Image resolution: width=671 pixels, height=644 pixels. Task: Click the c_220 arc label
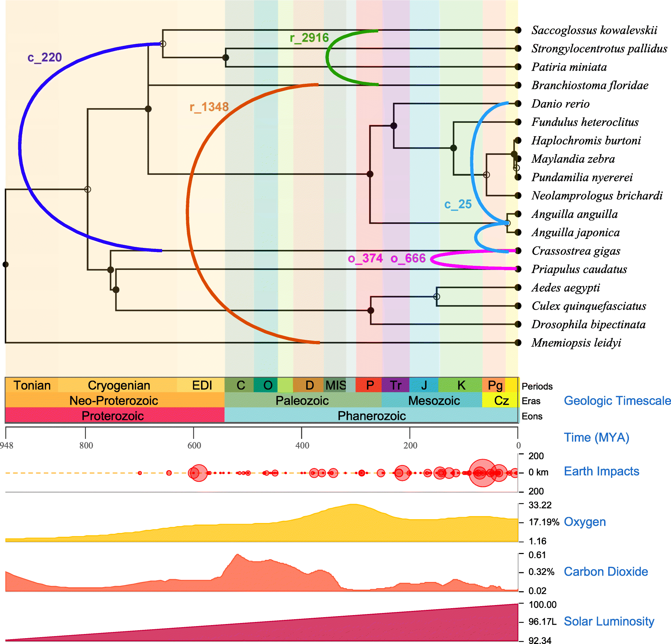pos(44,57)
